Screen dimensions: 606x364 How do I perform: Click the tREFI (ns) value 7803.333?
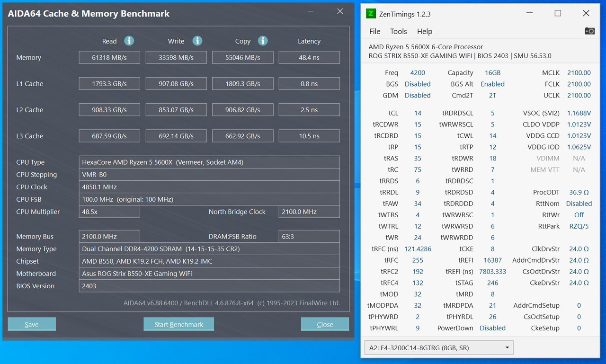tap(493, 272)
